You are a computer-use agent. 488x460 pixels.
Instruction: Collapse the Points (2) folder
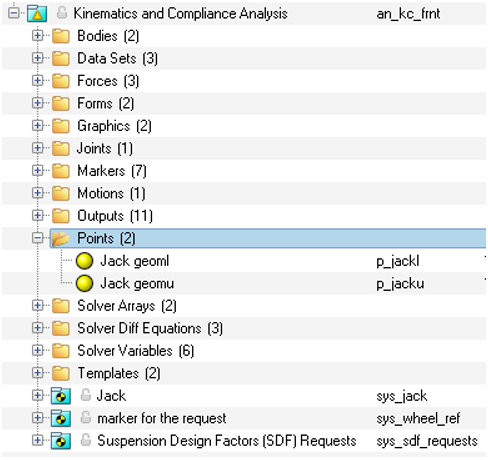(37, 238)
